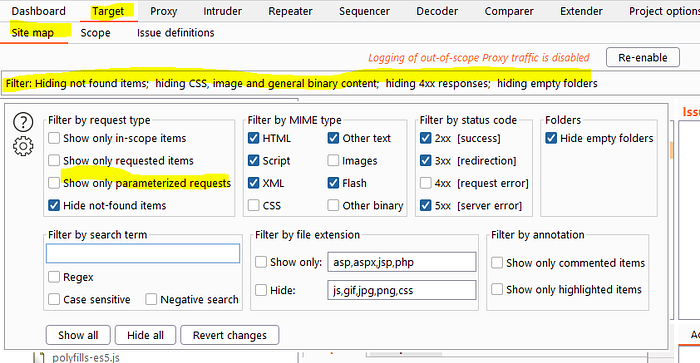Uncheck the HTML MIME type filter
The image size is (700, 363).
tap(254, 138)
